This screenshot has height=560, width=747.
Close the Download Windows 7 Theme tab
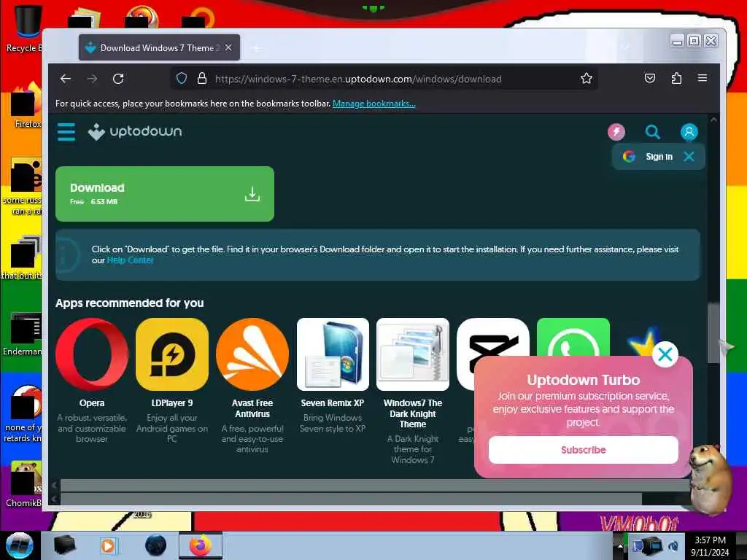(228, 47)
